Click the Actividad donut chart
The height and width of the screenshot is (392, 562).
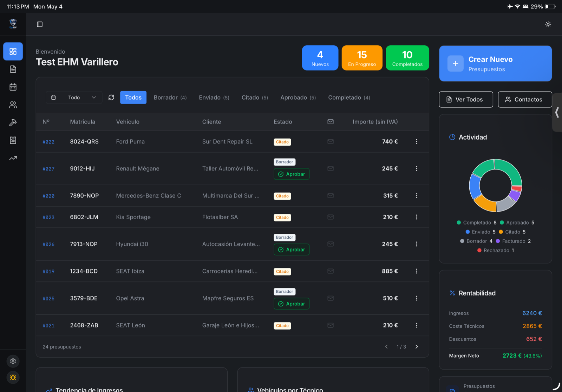495,185
